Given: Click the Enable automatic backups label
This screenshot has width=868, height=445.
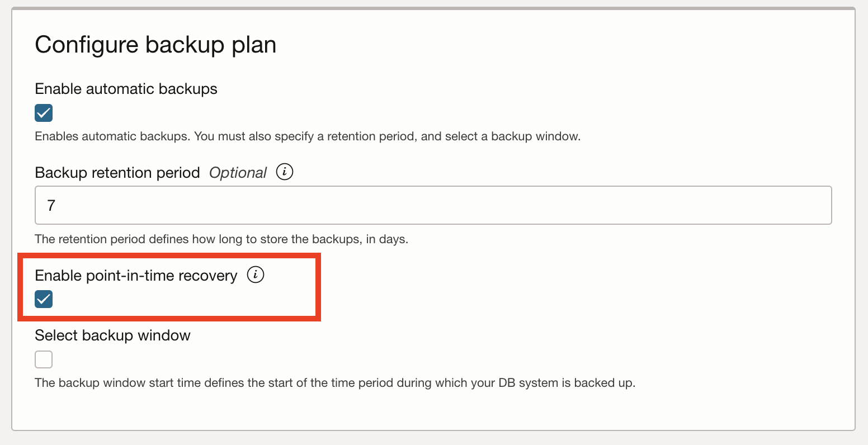Looking at the screenshot, I should pos(126,88).
